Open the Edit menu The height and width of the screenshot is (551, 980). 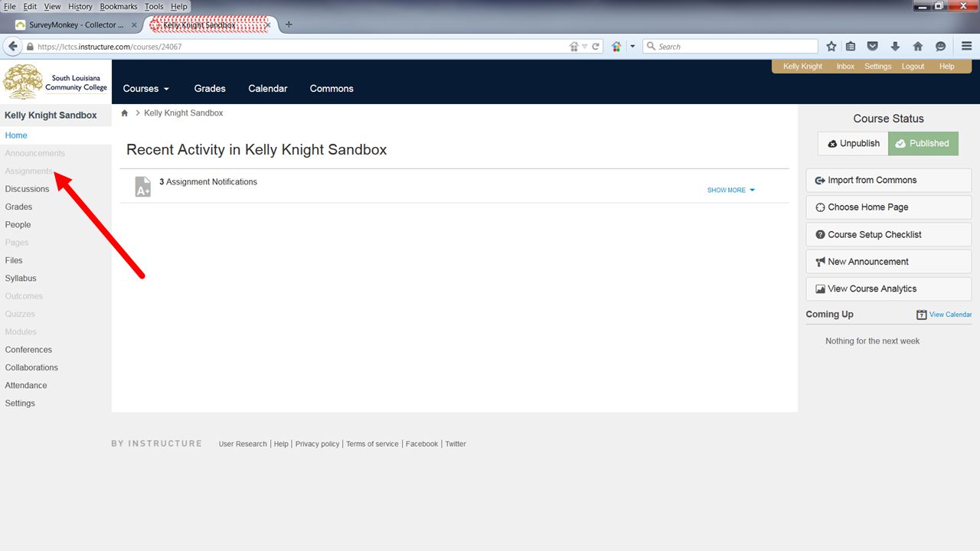tap(30, 6)
